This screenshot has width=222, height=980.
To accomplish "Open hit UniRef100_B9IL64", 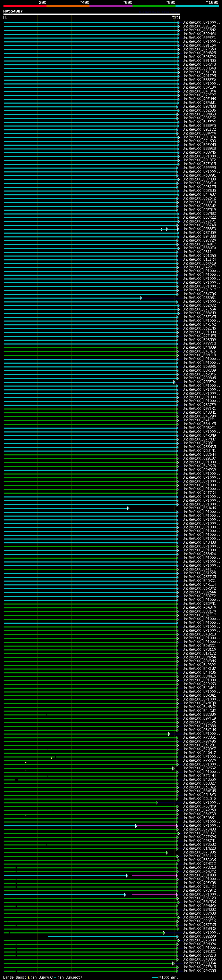I will (199, 45).
